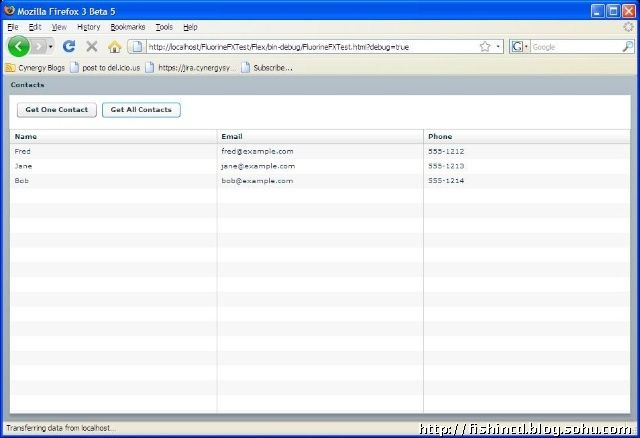
Task: Open the recent pages history dropdown arrow
Action: (51, 47)
